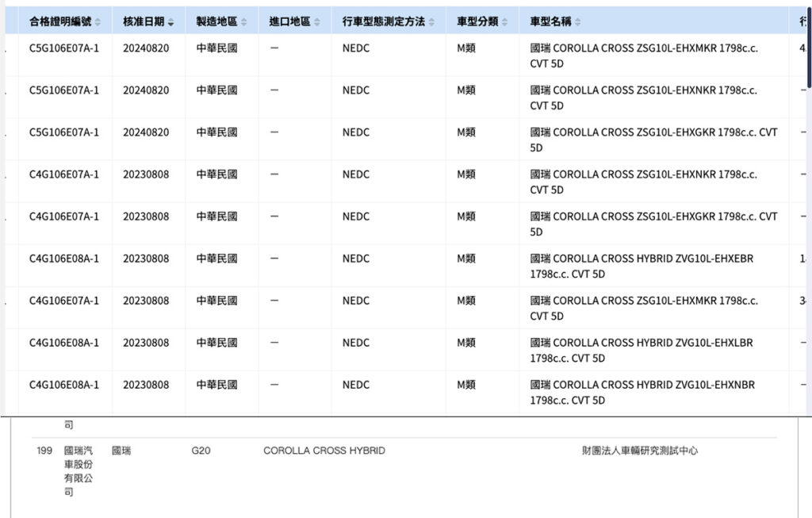Click COROLLA CROSS HYBRID in row 199
This screenshot has width=812, height=518.
324,451
